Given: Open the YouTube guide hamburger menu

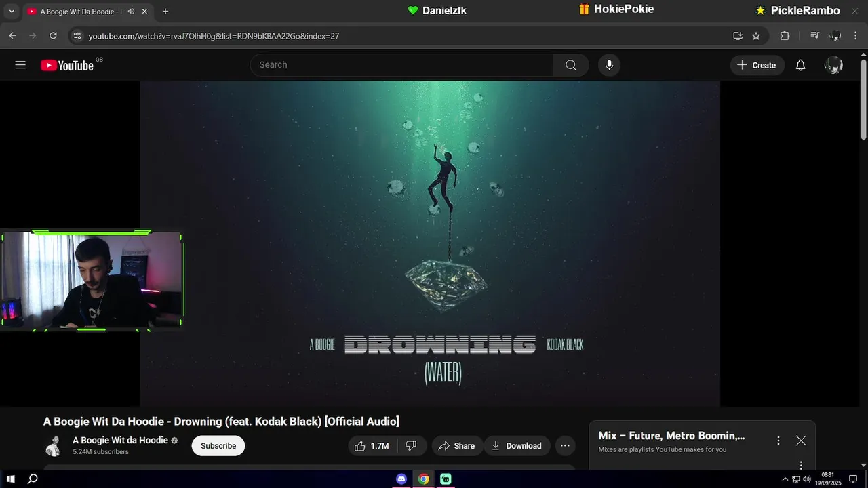Looking at the screenshot, I should pos(20,65).
